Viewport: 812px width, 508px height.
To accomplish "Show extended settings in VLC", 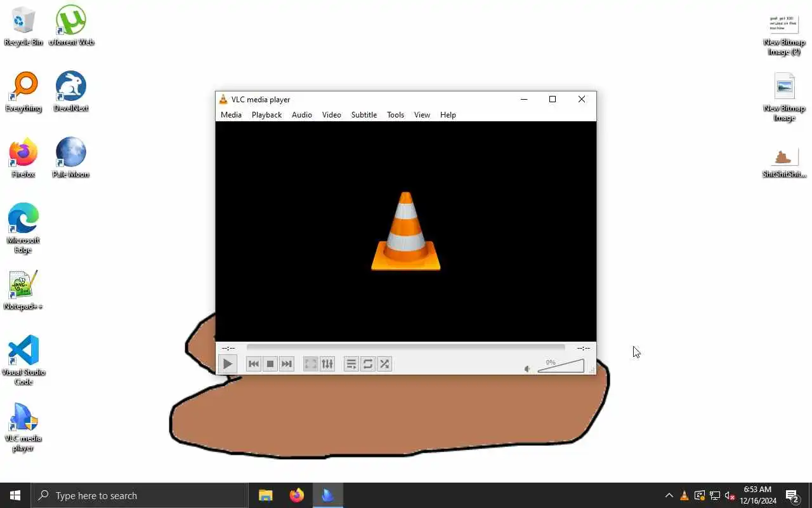I will coord(327,364).
